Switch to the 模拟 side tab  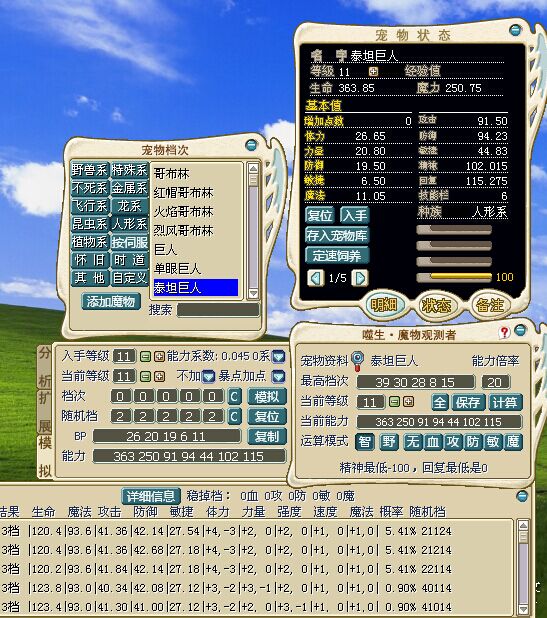44,457
